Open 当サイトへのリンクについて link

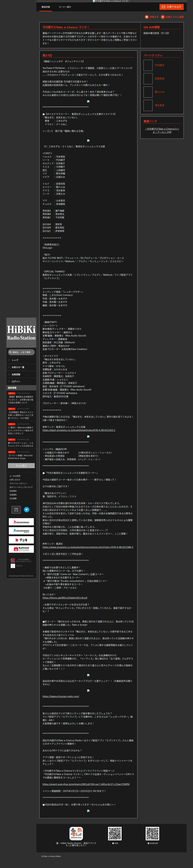21,487
